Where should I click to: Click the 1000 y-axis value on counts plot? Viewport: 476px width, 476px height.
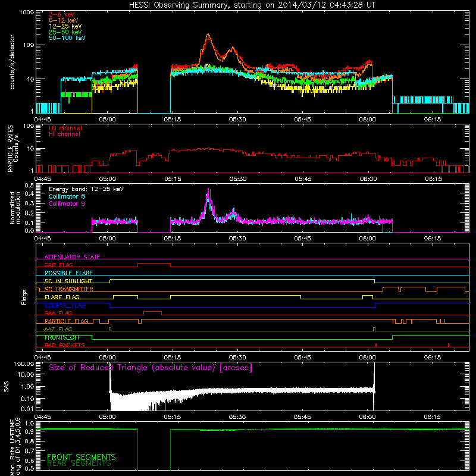(x=26, y=12)
